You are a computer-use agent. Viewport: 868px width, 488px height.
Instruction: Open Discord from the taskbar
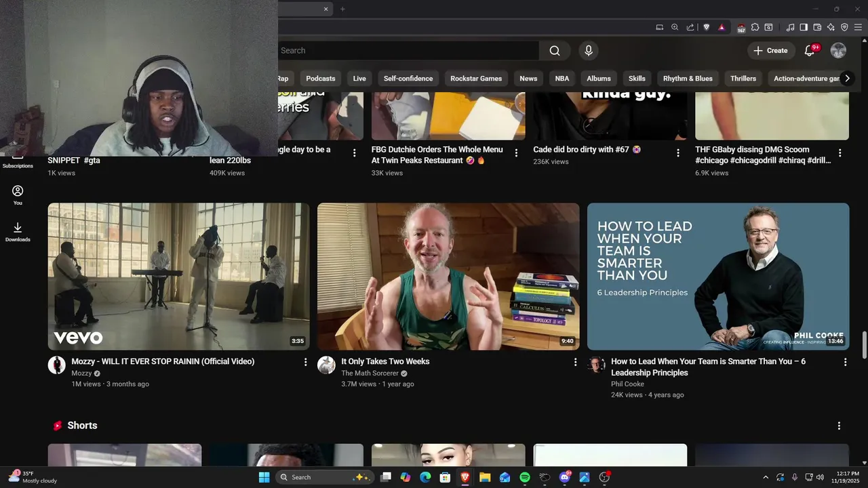[x=565, y=477]
